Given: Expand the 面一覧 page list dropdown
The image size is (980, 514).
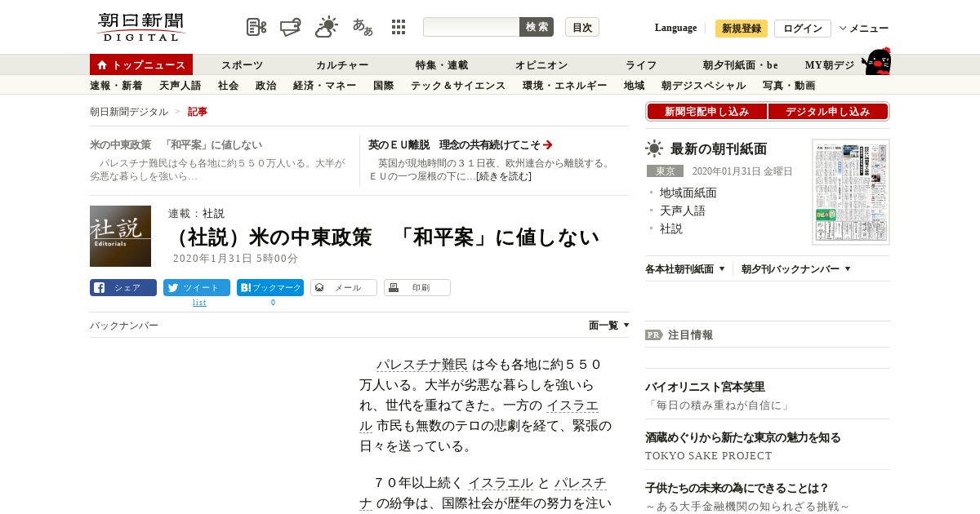Looking at the screenshot, I should click(609, 325).
